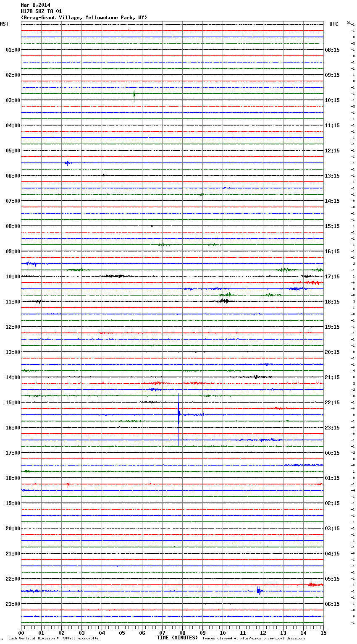Click the 22:15 UTC time label
This screenshot has width=357, height=644.
click(x=332, y=403)
